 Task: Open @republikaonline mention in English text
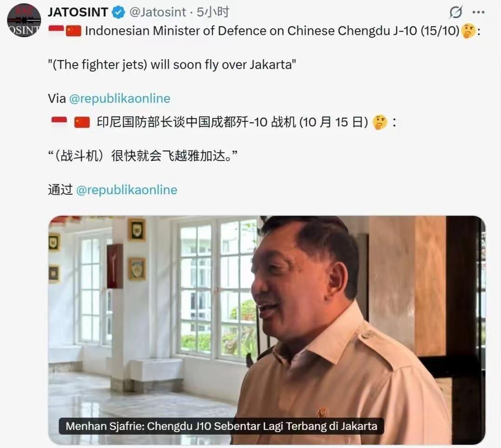pos(120,99)
